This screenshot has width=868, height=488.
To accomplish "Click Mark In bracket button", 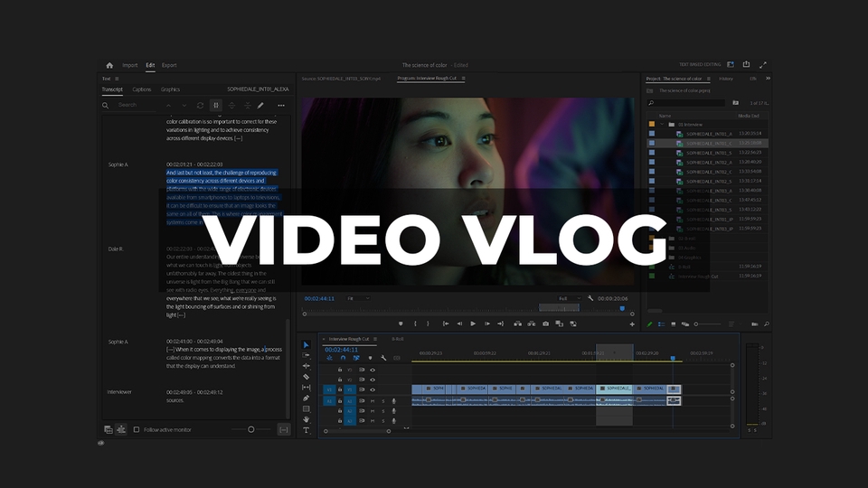I will [x=415, y=324].
